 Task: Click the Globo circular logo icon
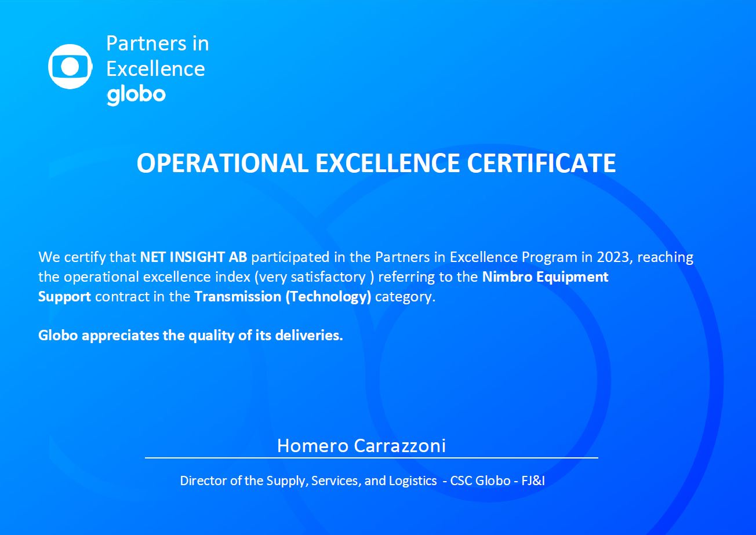click(70, 67)
